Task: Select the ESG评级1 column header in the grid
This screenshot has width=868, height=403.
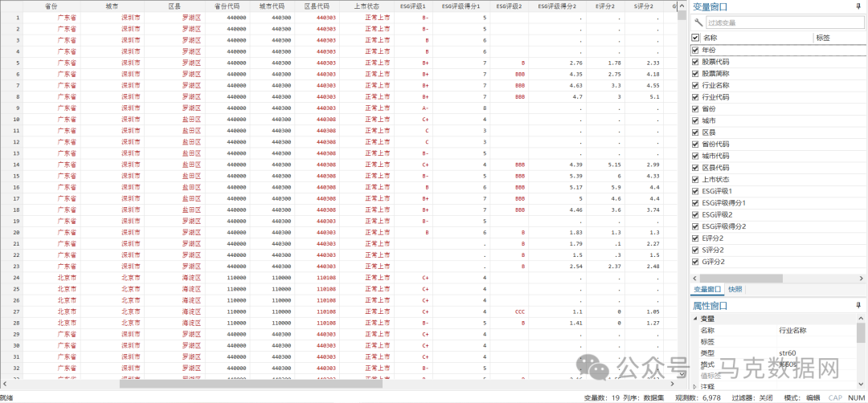Action: (414, 6)
